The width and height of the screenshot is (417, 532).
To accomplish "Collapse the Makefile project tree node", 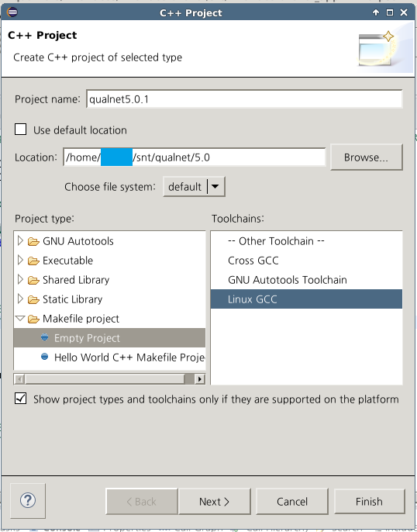I will click(x=20, y=318).
